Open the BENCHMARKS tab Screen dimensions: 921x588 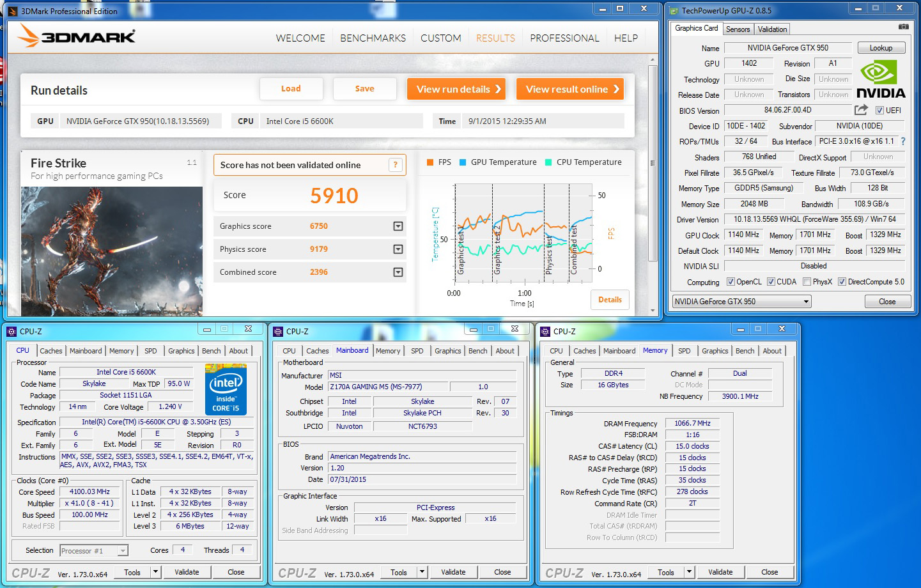(x=373, y=38)
